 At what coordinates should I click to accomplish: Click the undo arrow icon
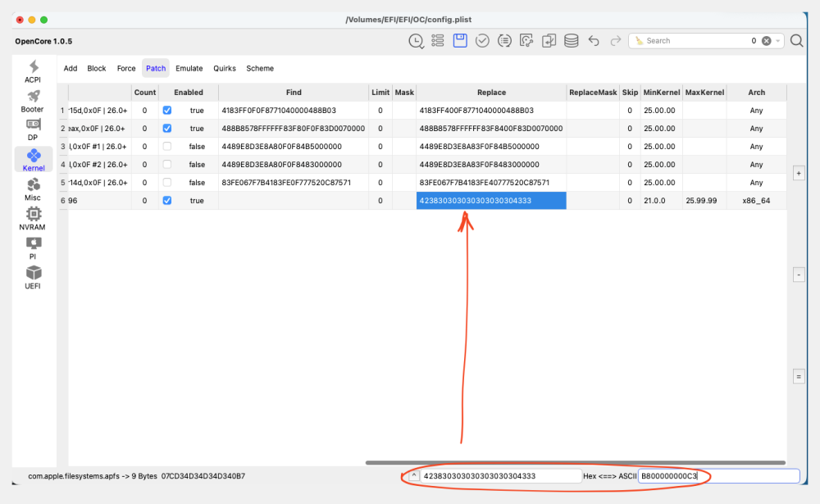pyautogui.click(x=594, y=41)
